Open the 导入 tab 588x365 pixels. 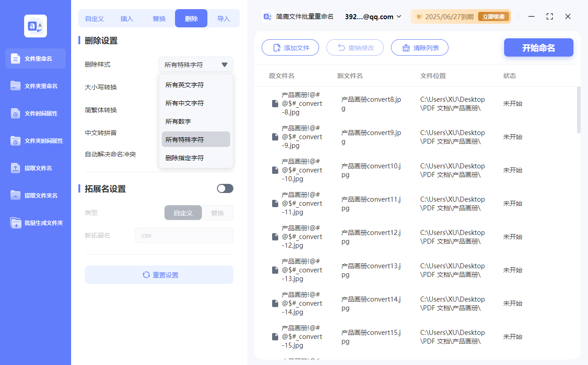[224, 18]
